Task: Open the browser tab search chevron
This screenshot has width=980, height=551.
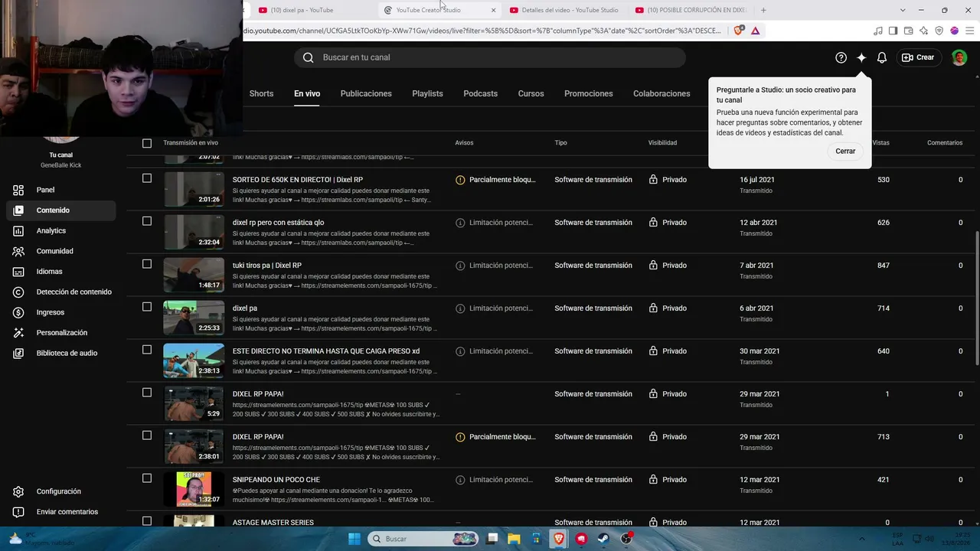Action: (x=903, y=10)
